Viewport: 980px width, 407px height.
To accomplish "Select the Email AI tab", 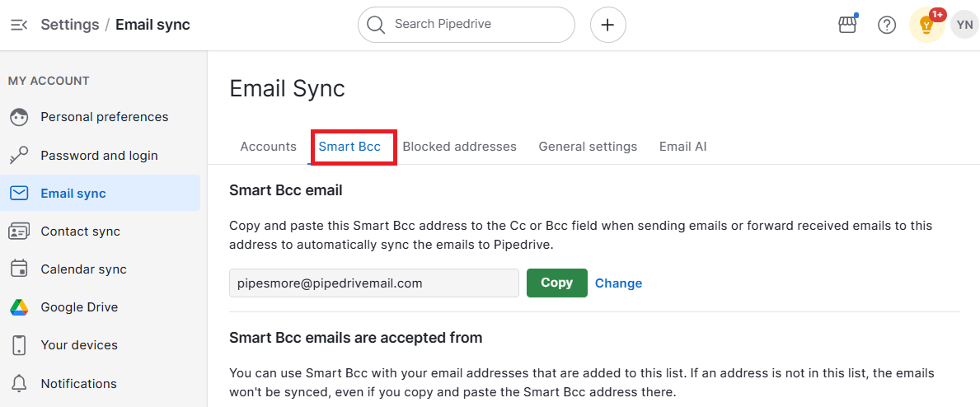I will click(682, 147).
